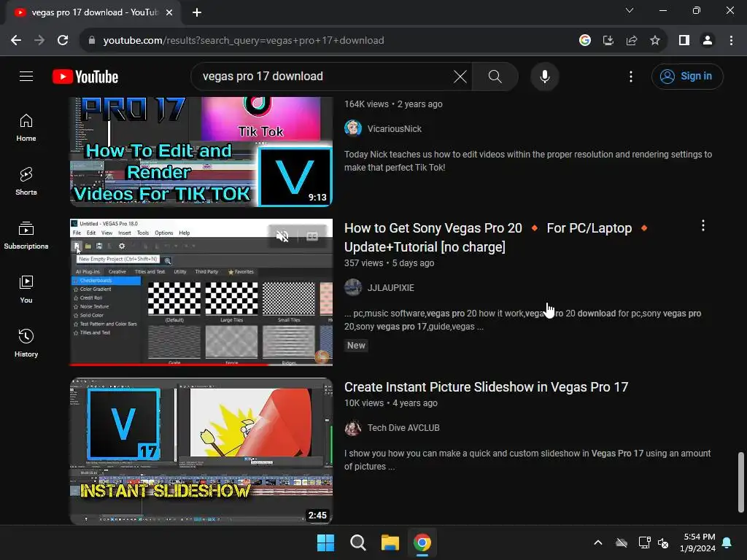Click '164K views' text

[366, 104]
